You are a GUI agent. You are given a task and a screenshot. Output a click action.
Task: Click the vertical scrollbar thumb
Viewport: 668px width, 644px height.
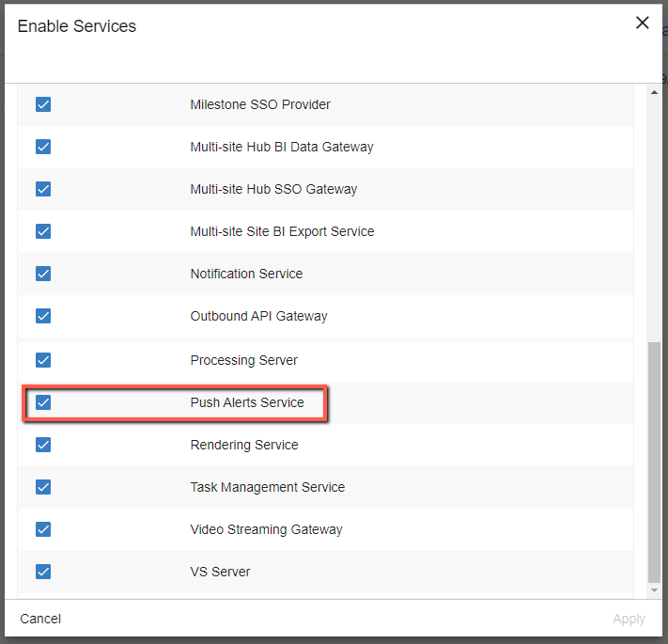pyautogui.click(x=654, y=462)
